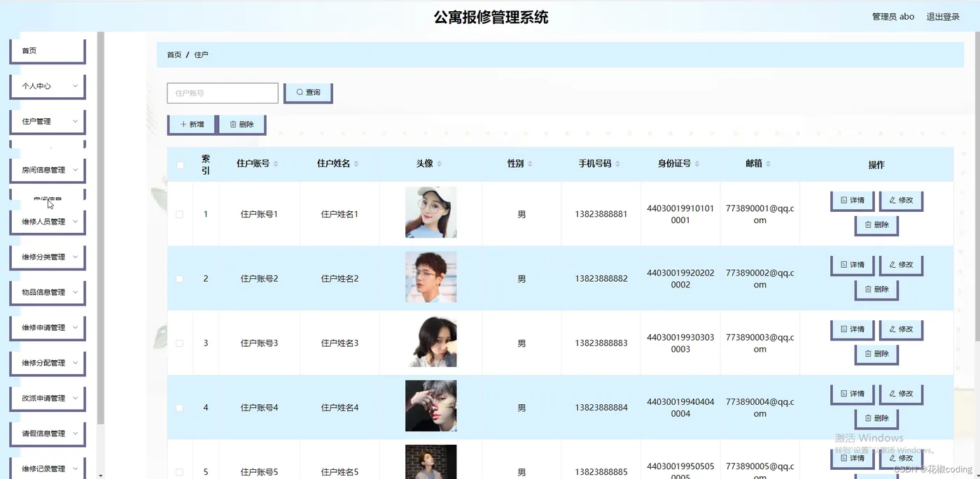The height and width of the screenshot is (479, 980).
Task: Click ID number 440300199303030003 cell
Action: tap(680, 343)
